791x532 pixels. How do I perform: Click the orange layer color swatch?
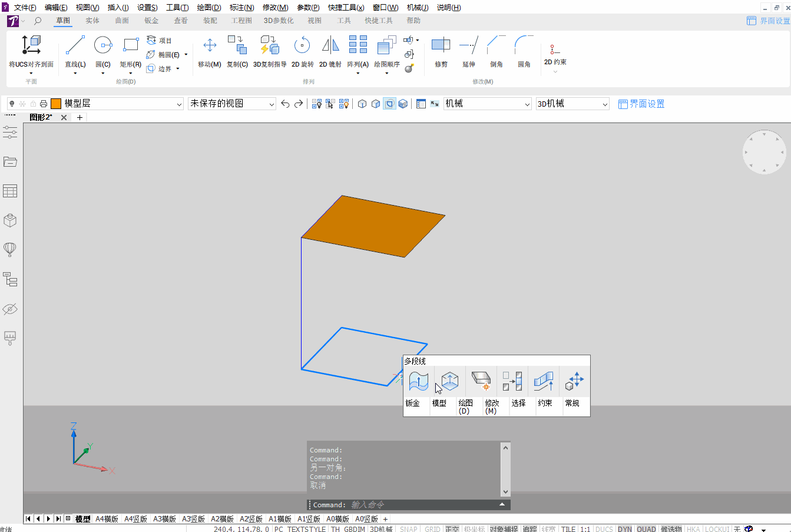[x=56, y=104]
